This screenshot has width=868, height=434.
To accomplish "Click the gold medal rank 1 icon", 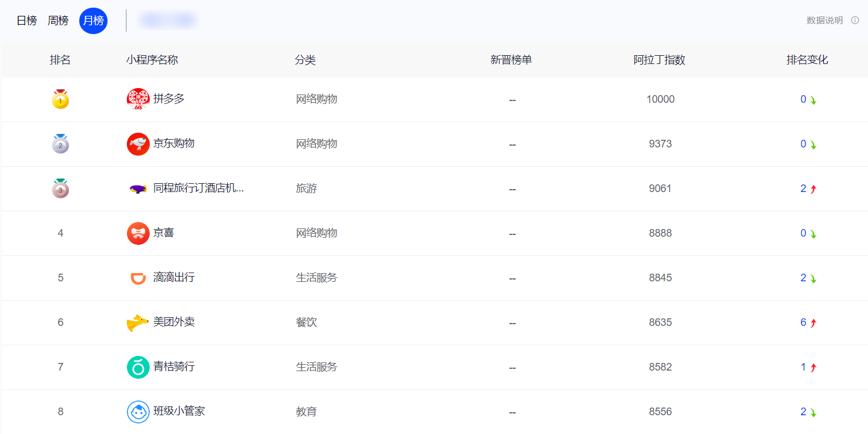I will point(60,99).
